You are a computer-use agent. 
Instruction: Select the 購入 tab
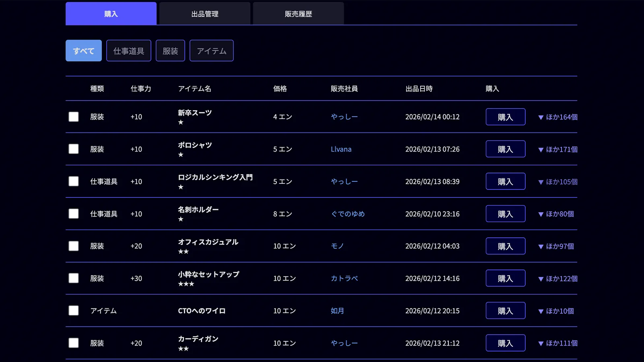(111, 13)
